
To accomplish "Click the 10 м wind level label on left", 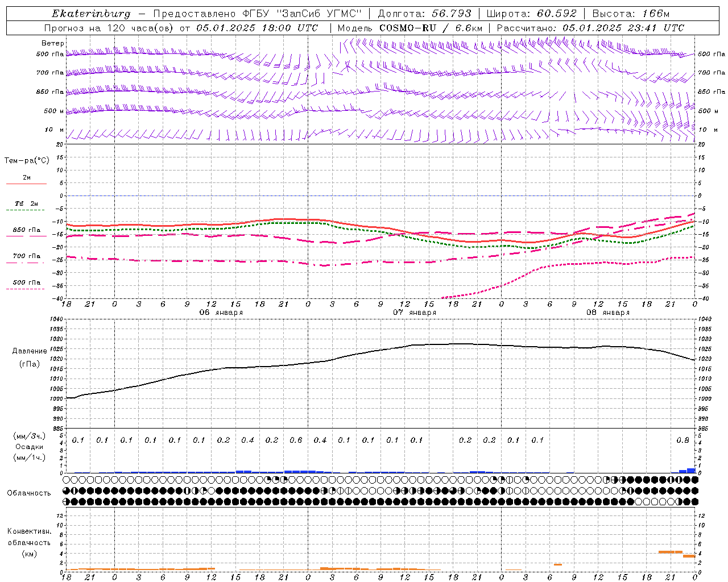I will click(x=55, y=130).
